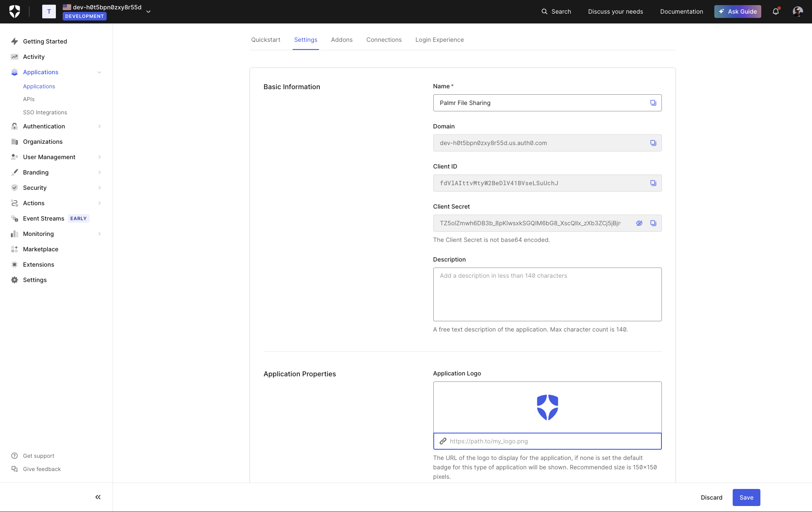
Task: Switch to the Quickstart tab
Action: (x=266, y=40)
